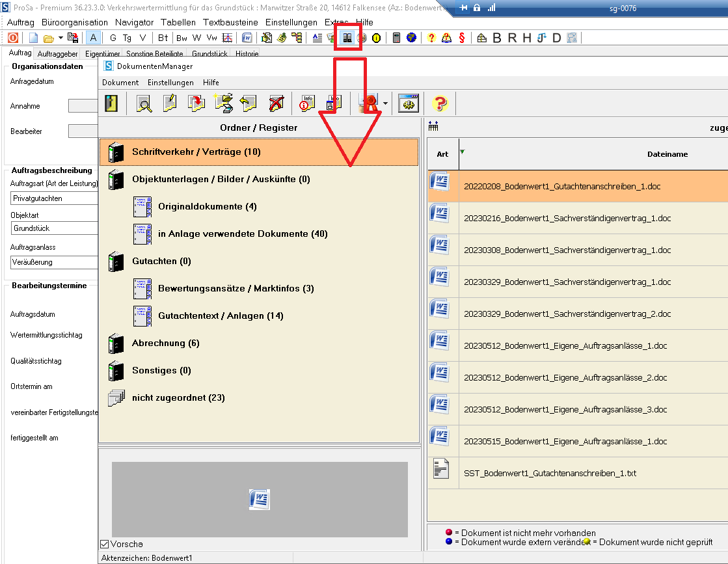Expand the dropdown arrow beside the seal icon
Screen dimensions: 728x564
point(385,103)
